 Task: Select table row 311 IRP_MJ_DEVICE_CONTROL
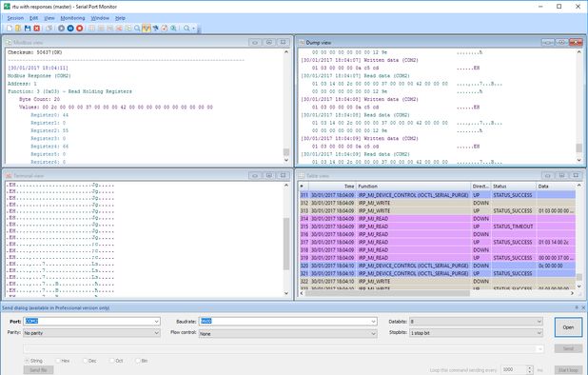[438, 195]
